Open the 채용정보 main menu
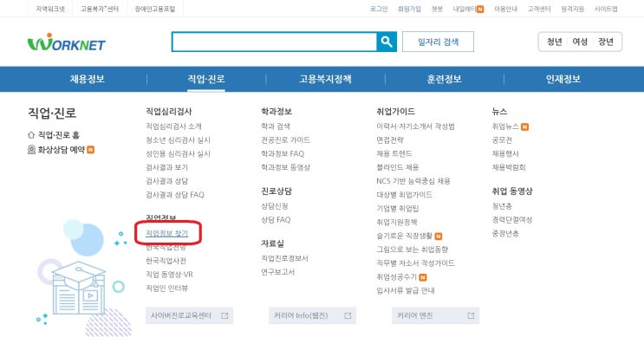644x337 pixels. tap(87, 79)
